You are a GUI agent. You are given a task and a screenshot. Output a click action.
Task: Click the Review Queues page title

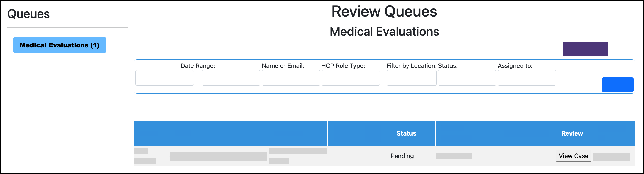click(x=384, y=11)
